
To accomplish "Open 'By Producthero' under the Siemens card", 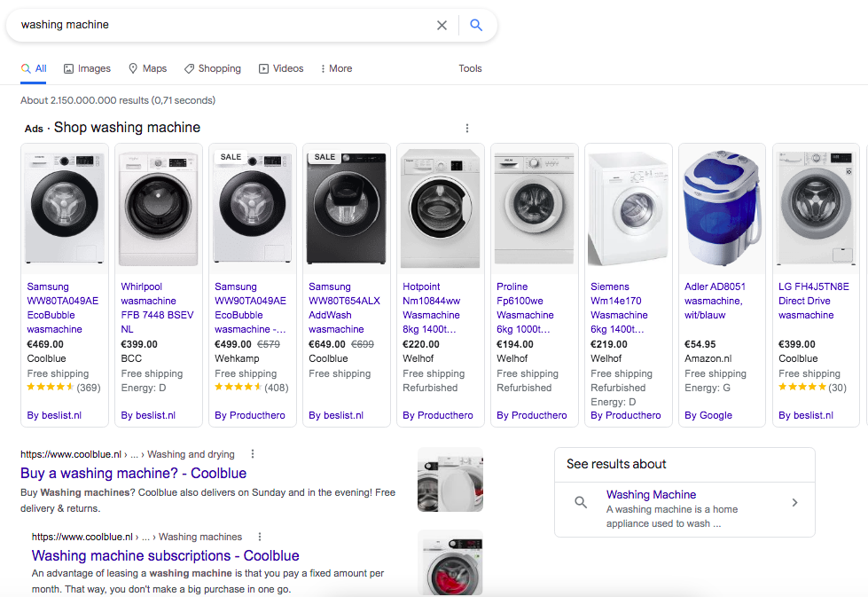I will (626, 415).
